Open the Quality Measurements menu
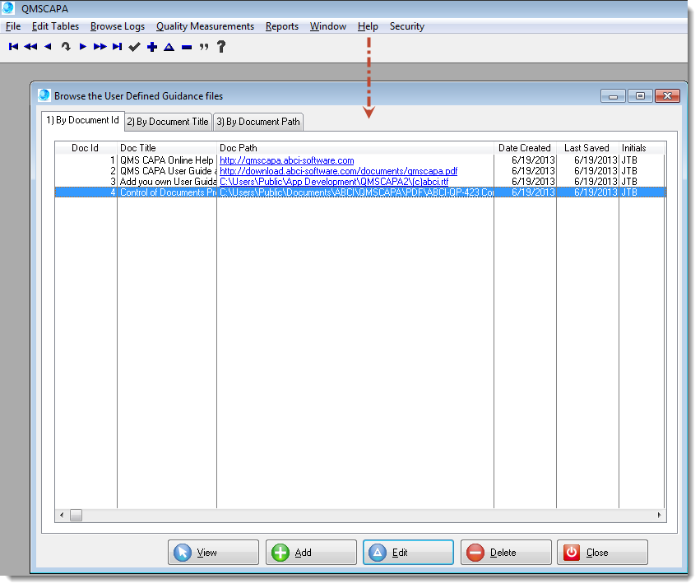Screen dimensions: 700x588 point(205,26)
